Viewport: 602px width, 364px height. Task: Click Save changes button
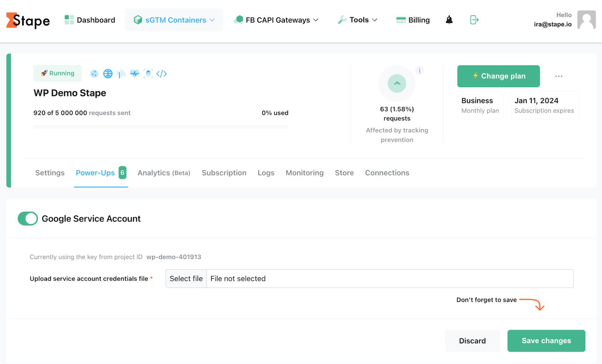point(546,341)
